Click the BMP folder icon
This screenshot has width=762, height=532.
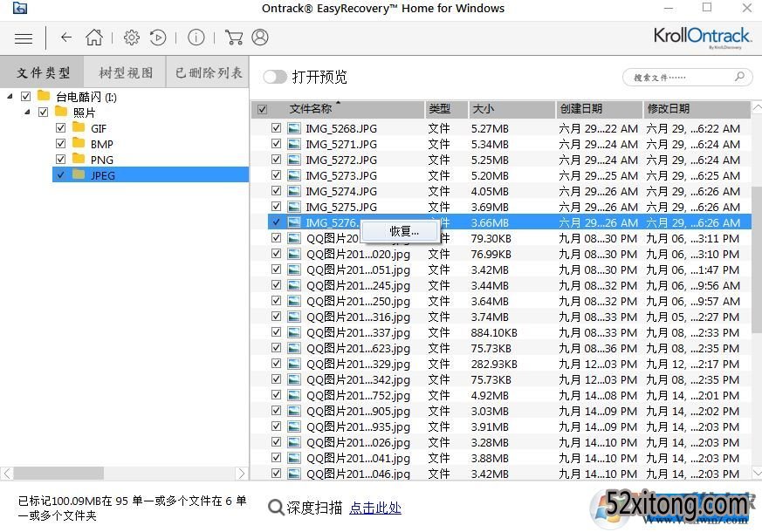pos(79,143)
